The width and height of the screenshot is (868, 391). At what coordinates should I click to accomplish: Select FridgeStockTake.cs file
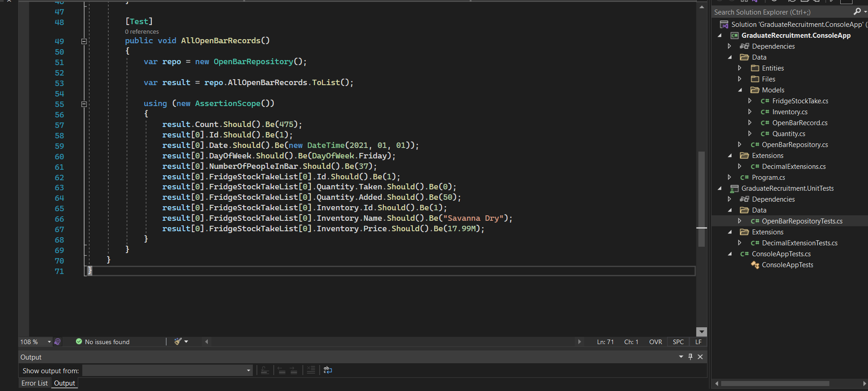pyautogui.click(x=800, y=101)
